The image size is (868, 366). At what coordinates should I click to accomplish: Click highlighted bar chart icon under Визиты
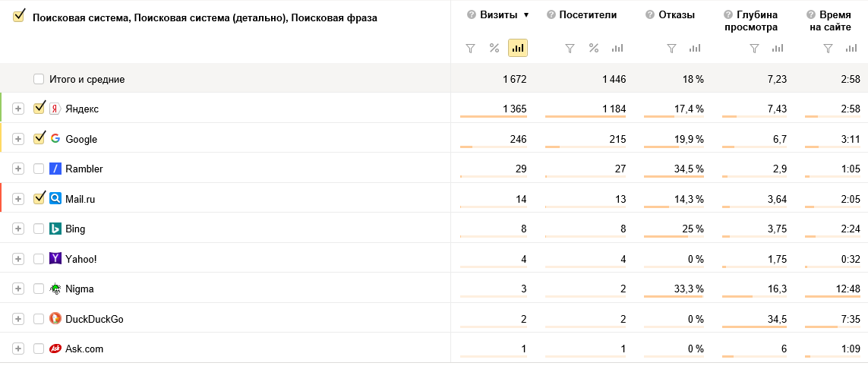click(x=518, y=48)
